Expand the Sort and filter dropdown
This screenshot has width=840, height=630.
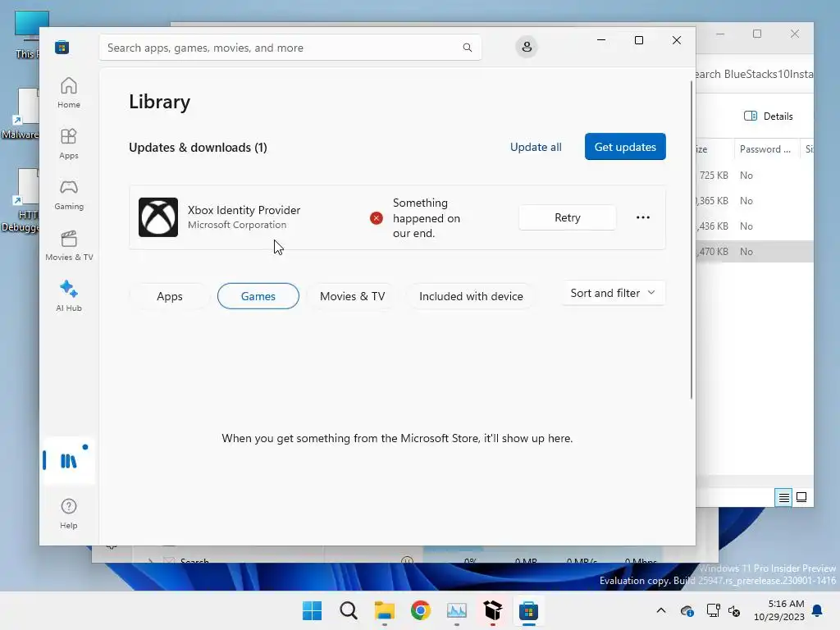(613, 293)
